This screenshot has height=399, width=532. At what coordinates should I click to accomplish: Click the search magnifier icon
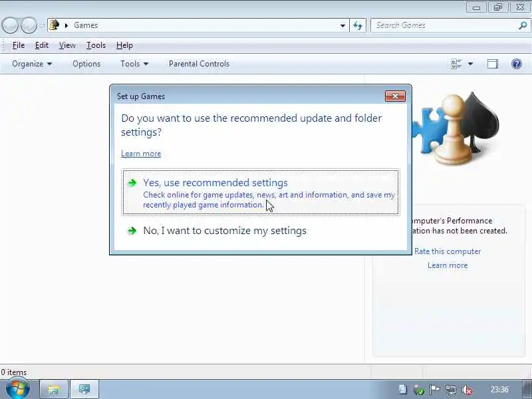pyautogui.click(x=523, y=25)
